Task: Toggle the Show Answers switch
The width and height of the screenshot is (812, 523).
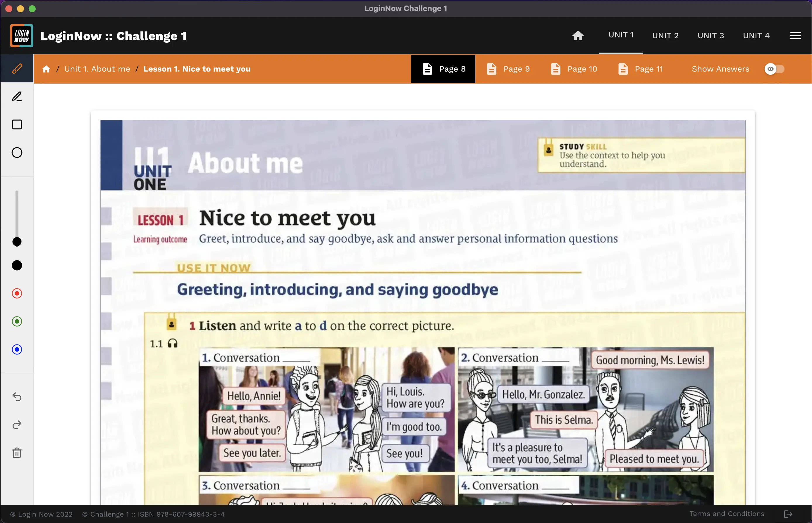Action: 774,69
